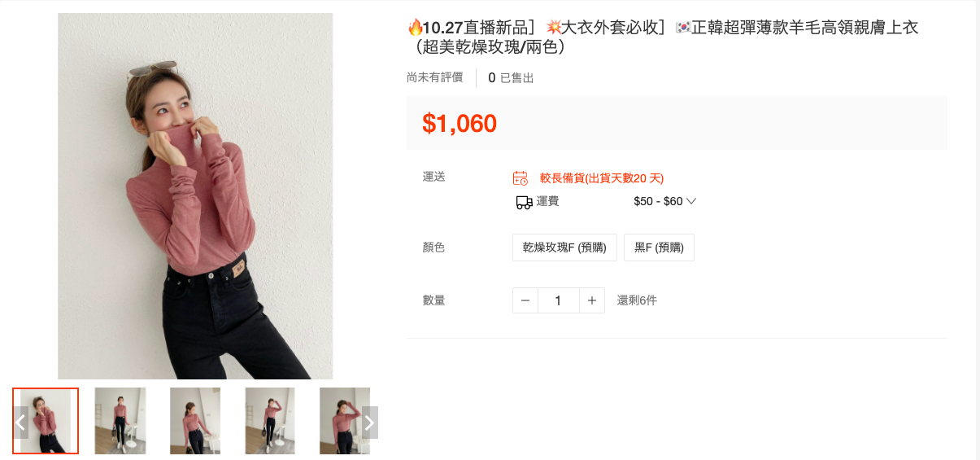
Task: Click the $1,060 price display
Action: [460, 123]
